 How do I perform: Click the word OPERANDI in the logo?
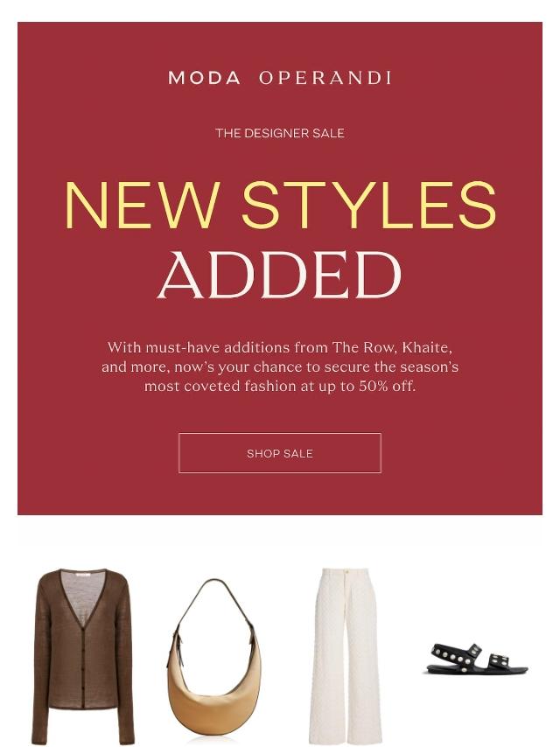[x=325, y=78]
